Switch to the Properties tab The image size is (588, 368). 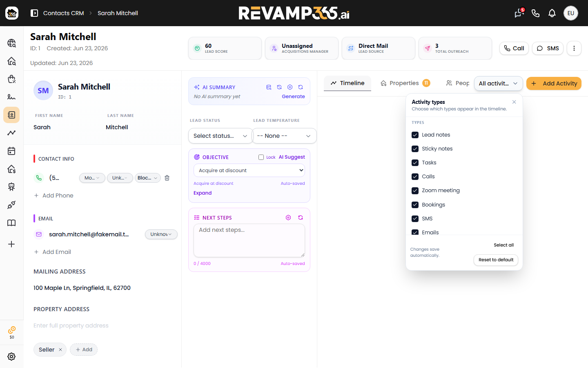point(405,83)
